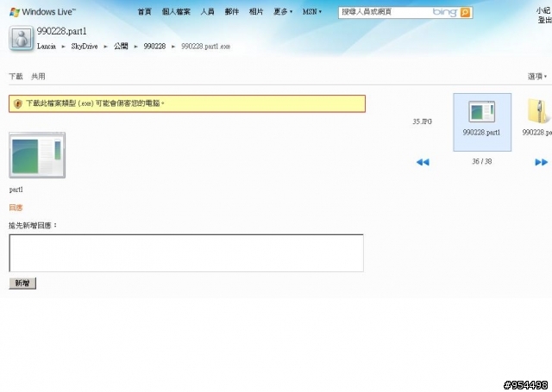The width and height of the screenshot is (552, 392).
Task: Open the 首頁 home menu item
Action: (144, 11)
